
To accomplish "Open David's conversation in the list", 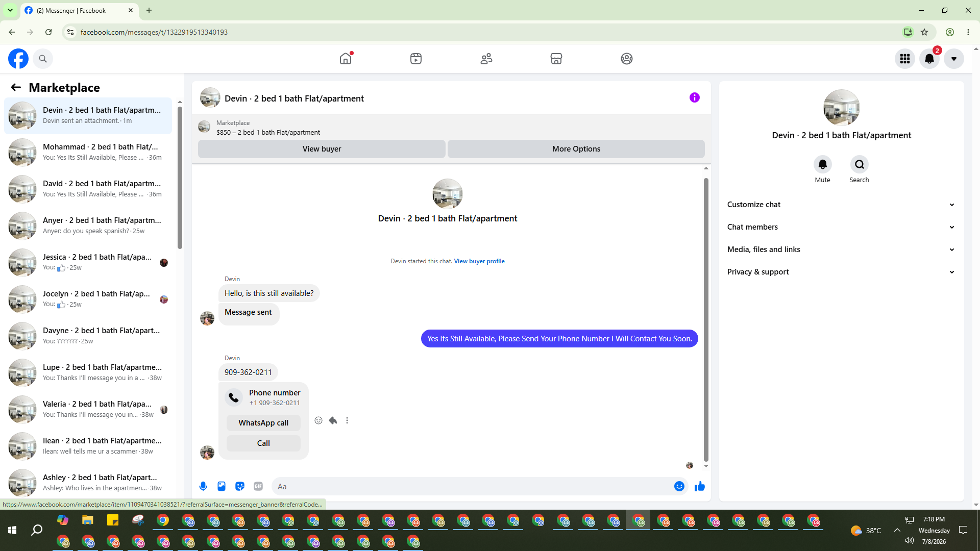I will (x=88, y=189).
